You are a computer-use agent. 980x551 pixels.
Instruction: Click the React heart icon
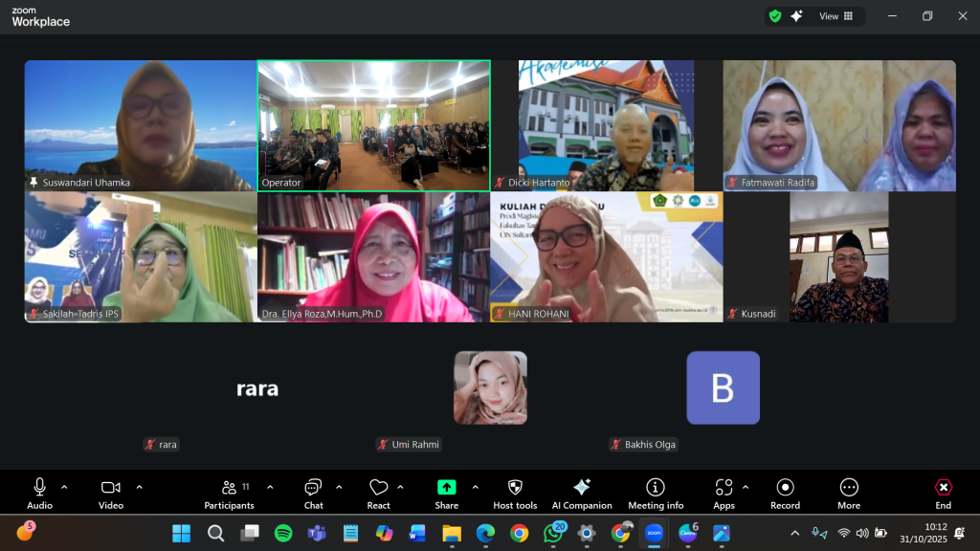(378, 492)
